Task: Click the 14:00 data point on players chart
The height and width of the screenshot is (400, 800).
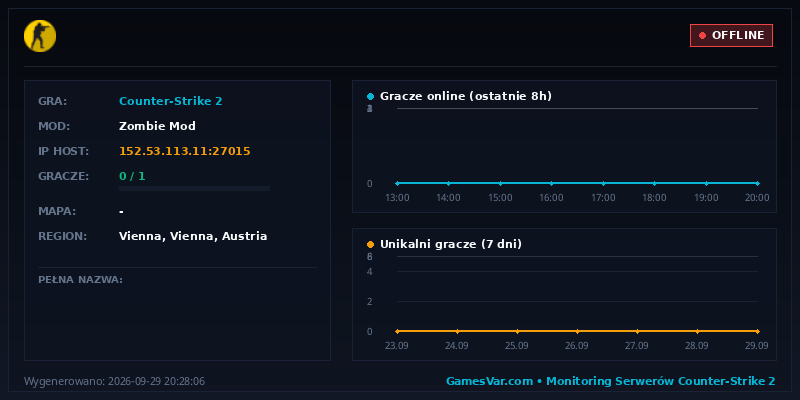Action: (x=448, y=183)
